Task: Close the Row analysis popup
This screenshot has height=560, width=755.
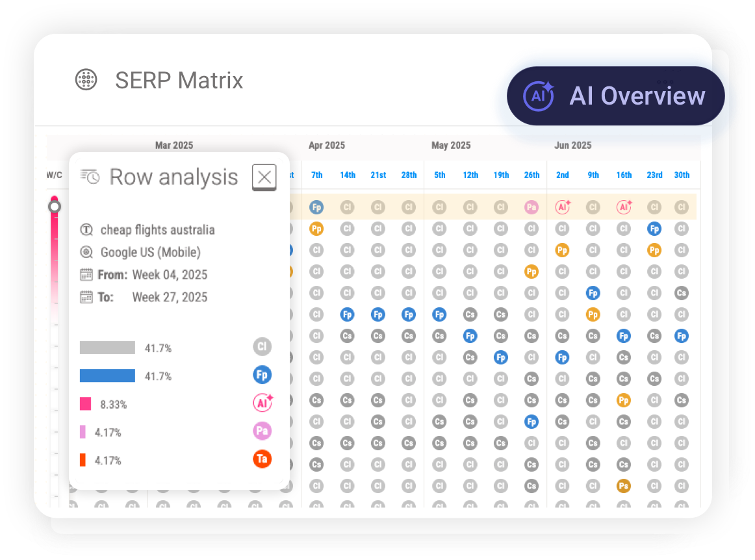Action: (x=264, y=177)
